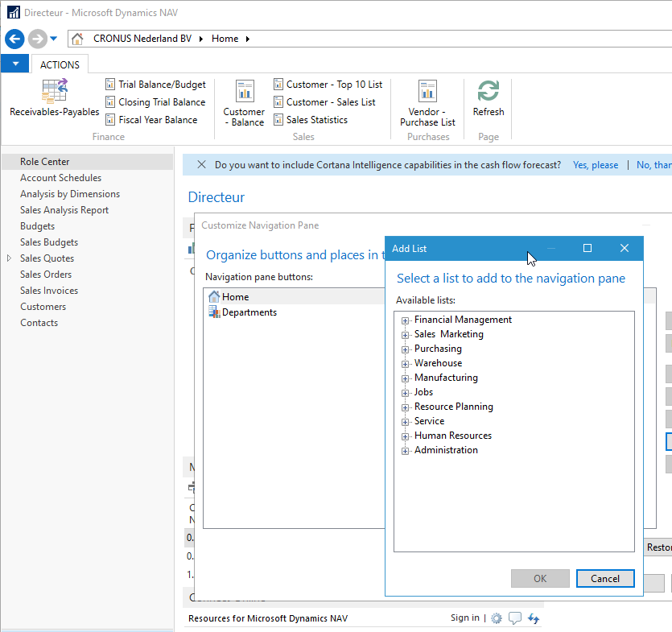Expand Jobs tree node

click(405, 393)
